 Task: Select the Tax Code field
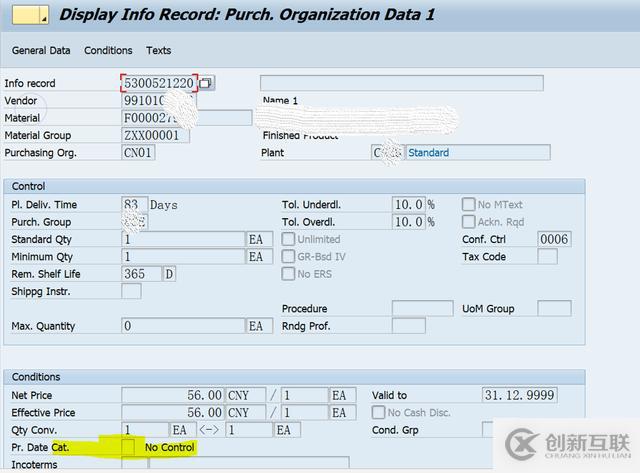[548, 257]
